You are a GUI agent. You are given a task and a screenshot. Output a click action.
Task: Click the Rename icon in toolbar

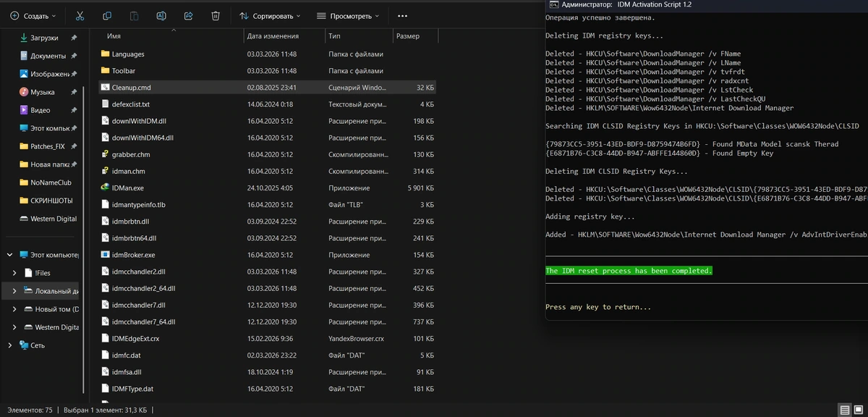tap(161, 15)
